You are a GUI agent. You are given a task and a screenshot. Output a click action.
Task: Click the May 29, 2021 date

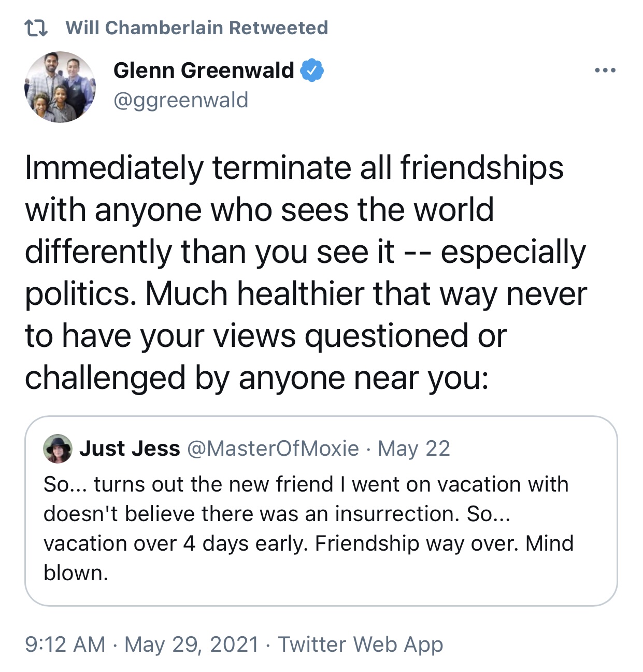pyautogui.click(x=192, y=645)
